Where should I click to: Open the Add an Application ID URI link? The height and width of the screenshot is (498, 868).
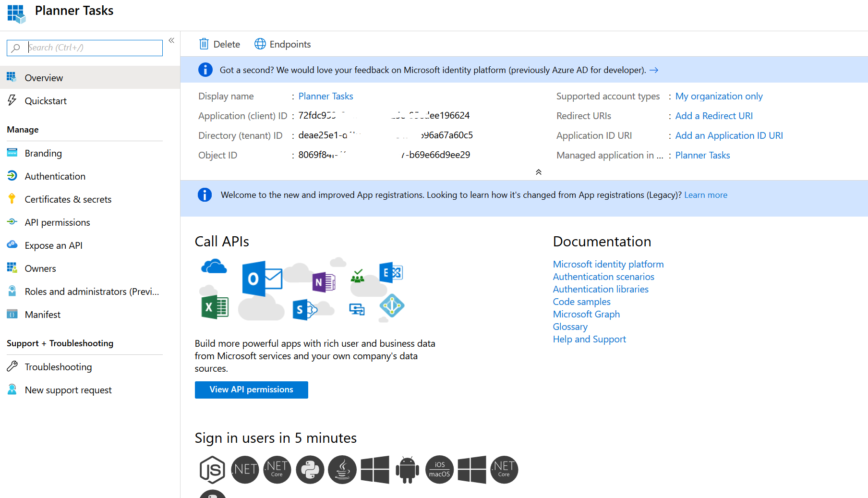[x=728, y=135]
